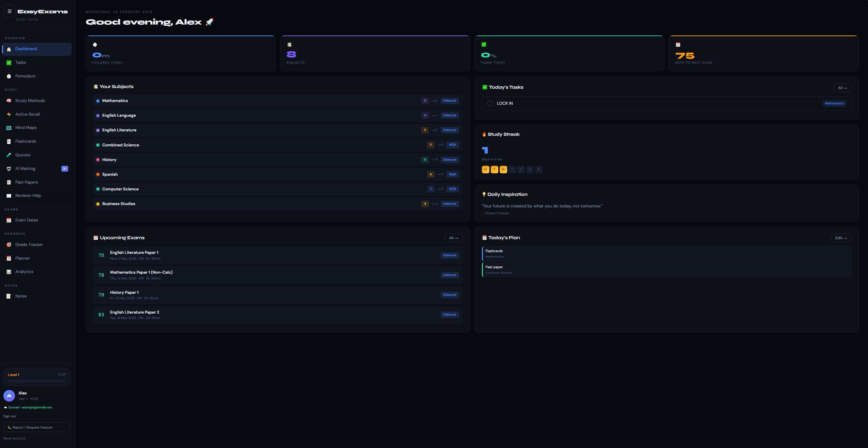Toggle Wednesday in the Study Streak tracker
868x448 pixels.
[503, 170]
